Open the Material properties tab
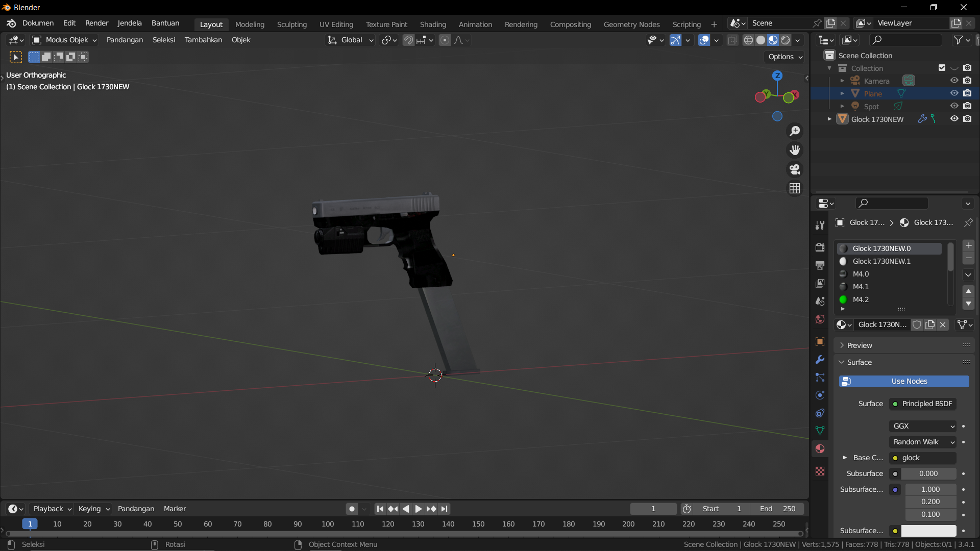Screen dimensions: 980x551 point(820,448)
